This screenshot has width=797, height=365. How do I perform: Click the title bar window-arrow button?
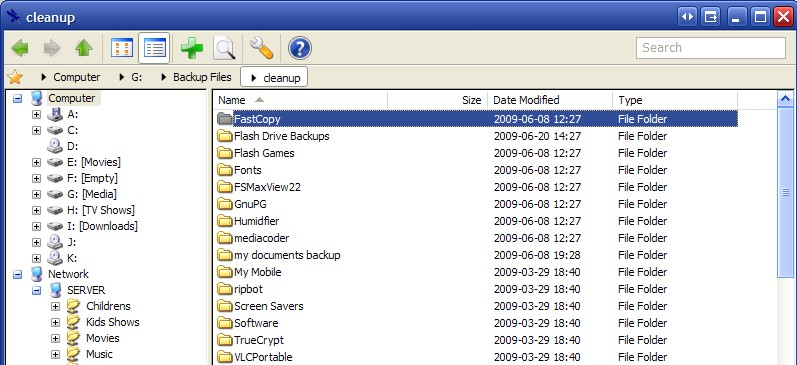coord(711,17)
